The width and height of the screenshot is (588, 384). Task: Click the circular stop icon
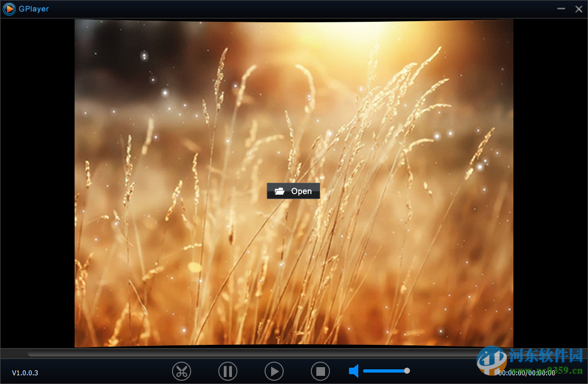point(320,371)
